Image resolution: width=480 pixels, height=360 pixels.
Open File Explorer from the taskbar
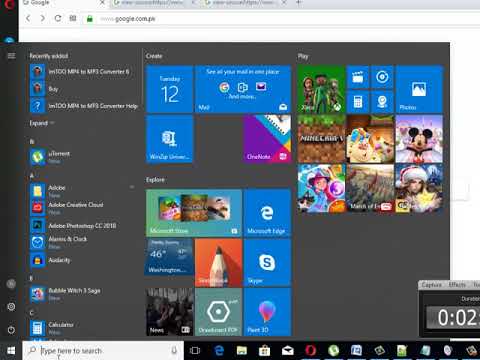[x=242, y=351]
